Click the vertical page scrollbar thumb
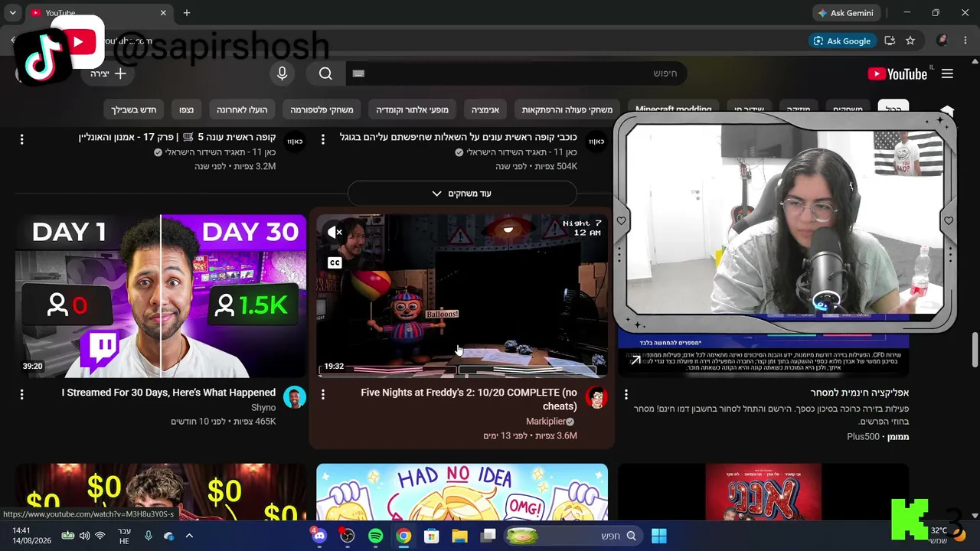The image size is (980, 551). 974,350
